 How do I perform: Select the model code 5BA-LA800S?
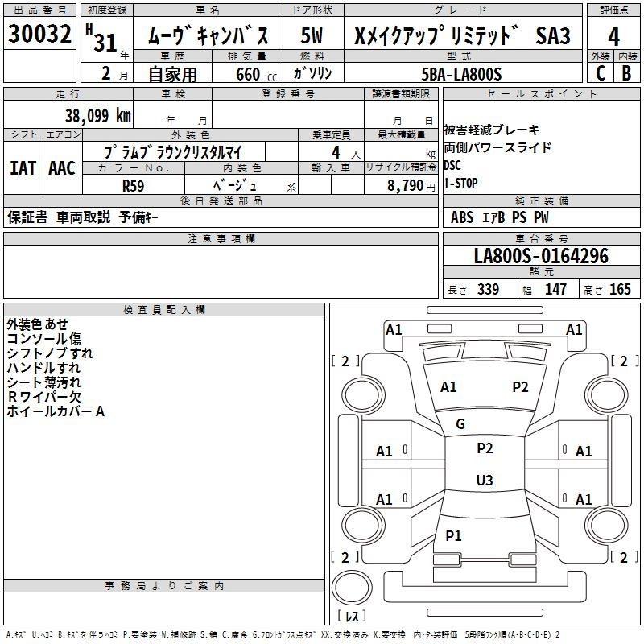tap(462, 74)
